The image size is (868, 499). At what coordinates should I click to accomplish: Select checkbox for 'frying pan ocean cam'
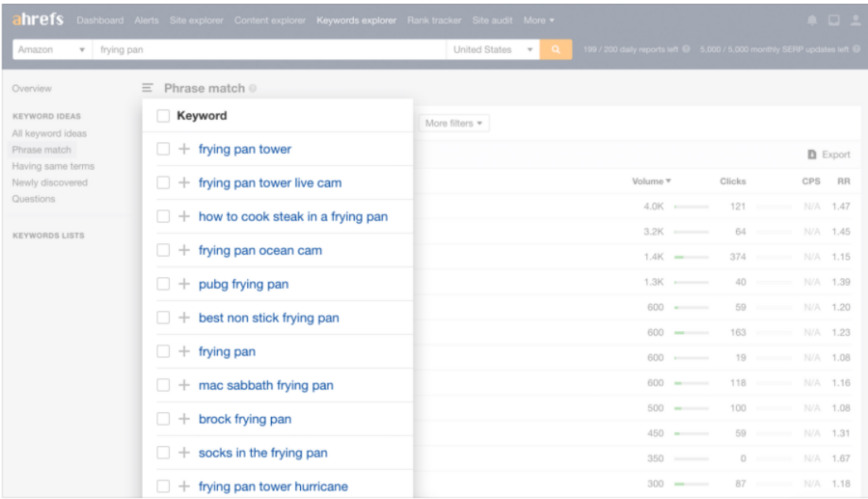pyautogui.click(x=163, y=250)
